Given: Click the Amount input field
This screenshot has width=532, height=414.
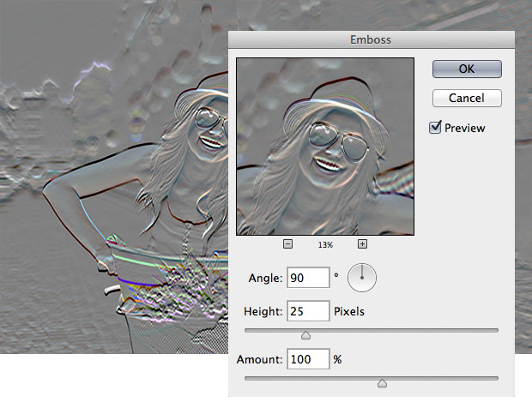Looking at the screenshot, I should click(x=308, y=359).
